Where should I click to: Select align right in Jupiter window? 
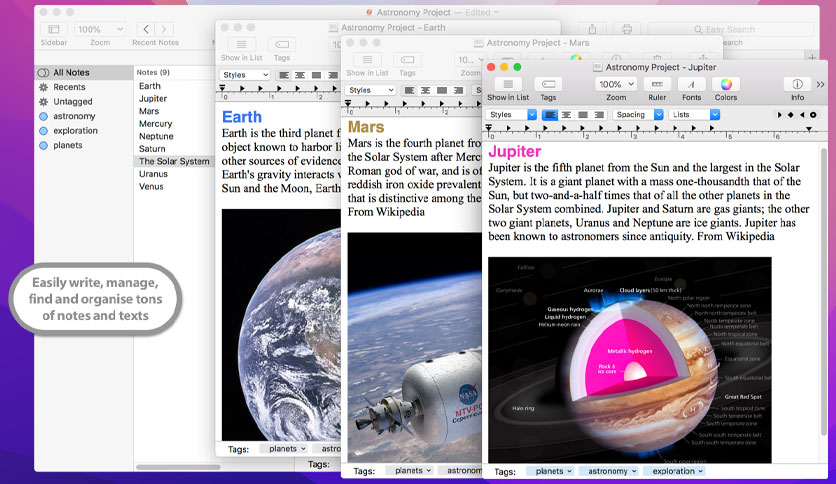click(x=599, y=115)
